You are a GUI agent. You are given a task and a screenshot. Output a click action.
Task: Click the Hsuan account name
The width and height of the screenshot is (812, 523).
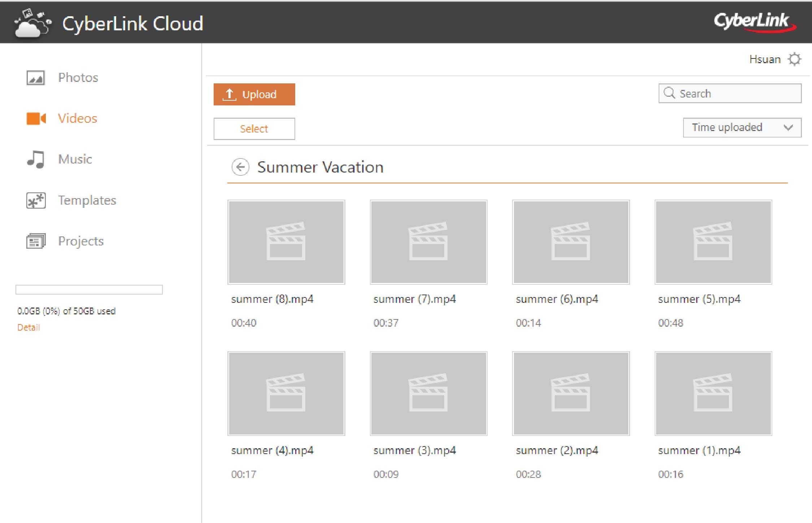765,59
